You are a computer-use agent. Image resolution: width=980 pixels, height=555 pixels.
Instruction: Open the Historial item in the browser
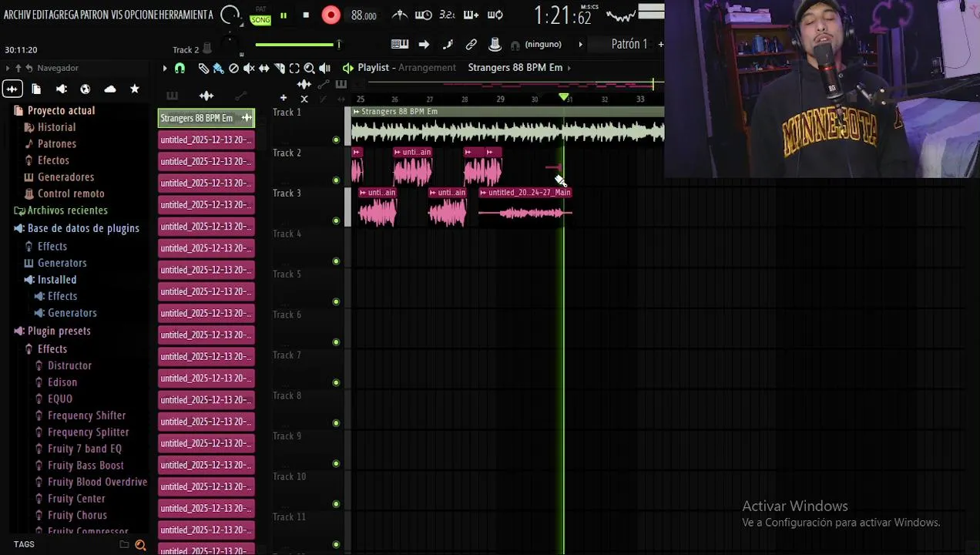click(56, 127)
